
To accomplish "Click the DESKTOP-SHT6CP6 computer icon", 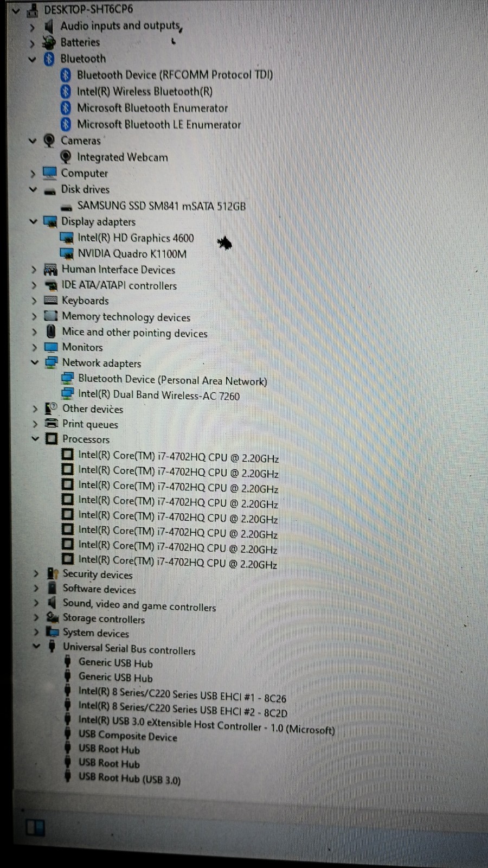I will click(32, 10).
